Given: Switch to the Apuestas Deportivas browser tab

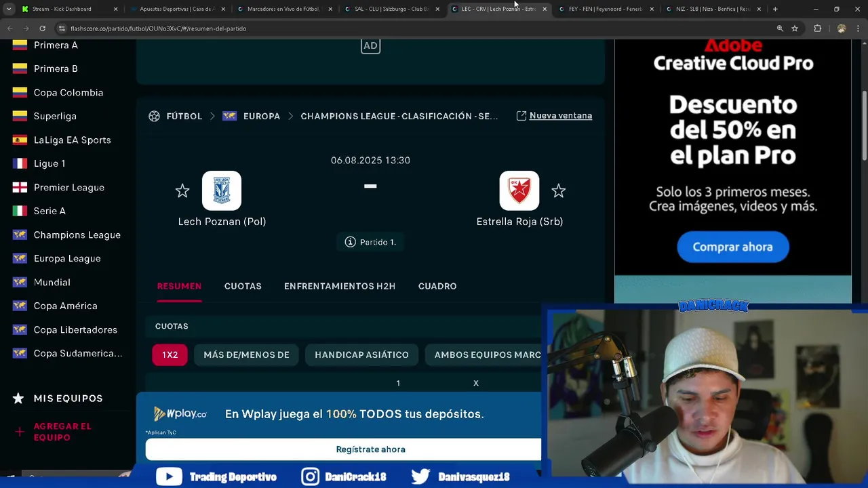Looking at the screenshot, I should point(177,9).
